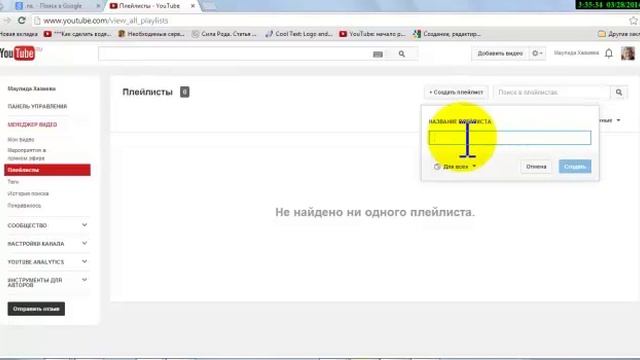This screenshot has width=640, height=360.
Task: Click the blue Создать button
Action: (575, 167)
